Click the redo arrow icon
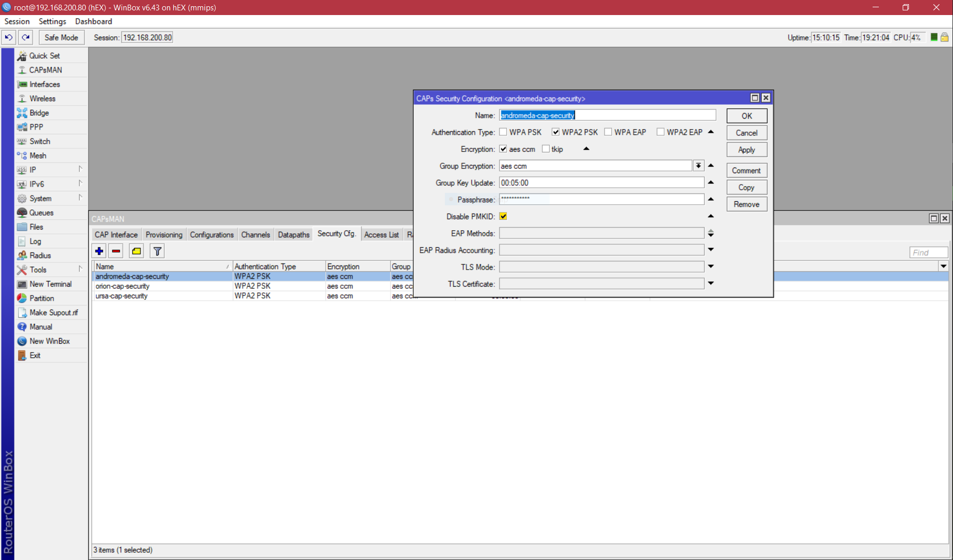 coord(26,37)
